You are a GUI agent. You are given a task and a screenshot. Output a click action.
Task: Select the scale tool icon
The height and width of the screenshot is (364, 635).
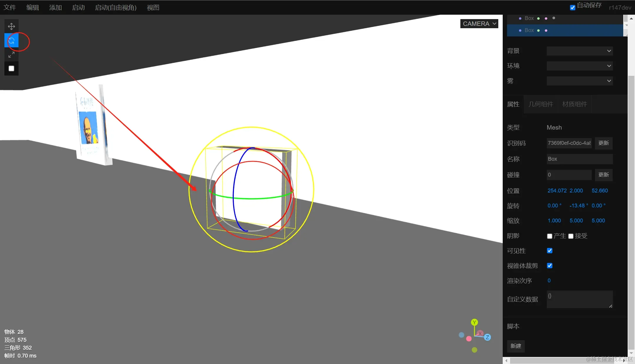point(11,54)
